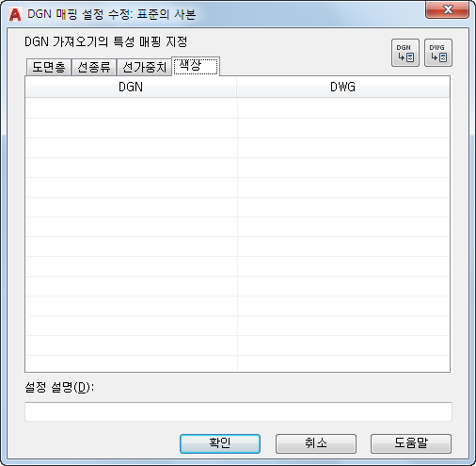Select the 선가중치 tab
Viewport: 476px width, 466px height.
[144, 67]
